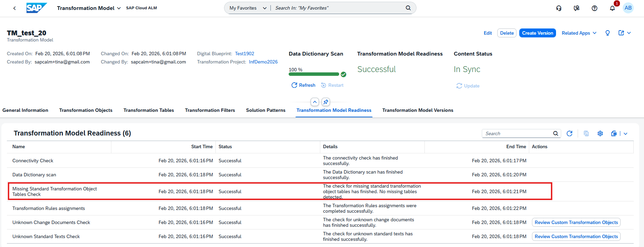Export the table to spreadsheet

click(614, 133)
